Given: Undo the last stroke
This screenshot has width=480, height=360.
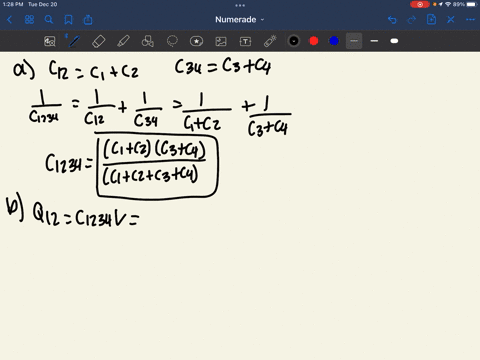Looking at the screenshot, I should tap(392, 20).
